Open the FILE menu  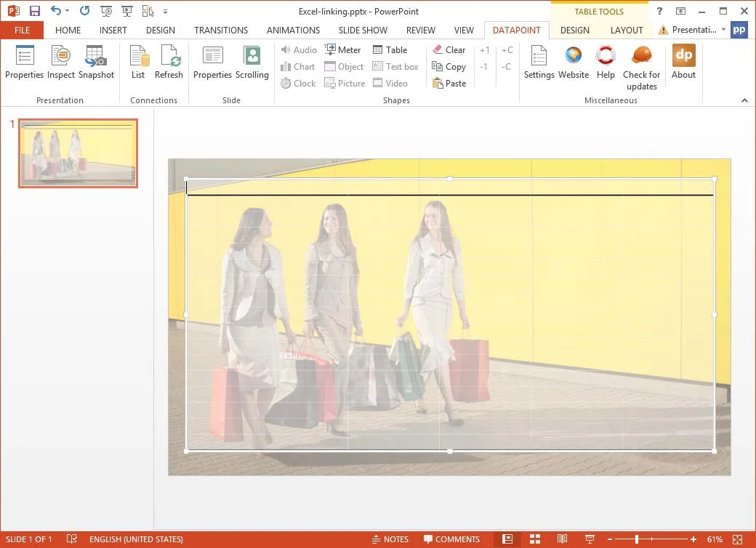tap(22, 31)
